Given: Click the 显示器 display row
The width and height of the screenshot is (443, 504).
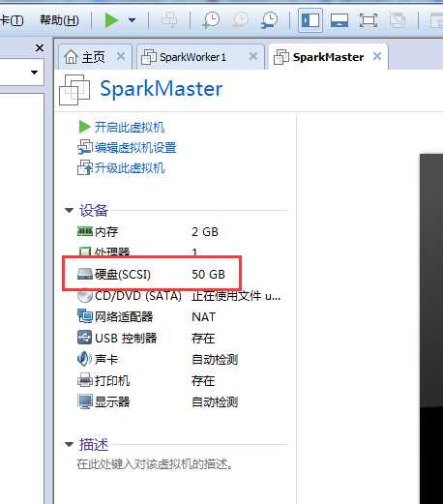Looking at the screenshot, I should pyautogui.click(x=158, y=402).
